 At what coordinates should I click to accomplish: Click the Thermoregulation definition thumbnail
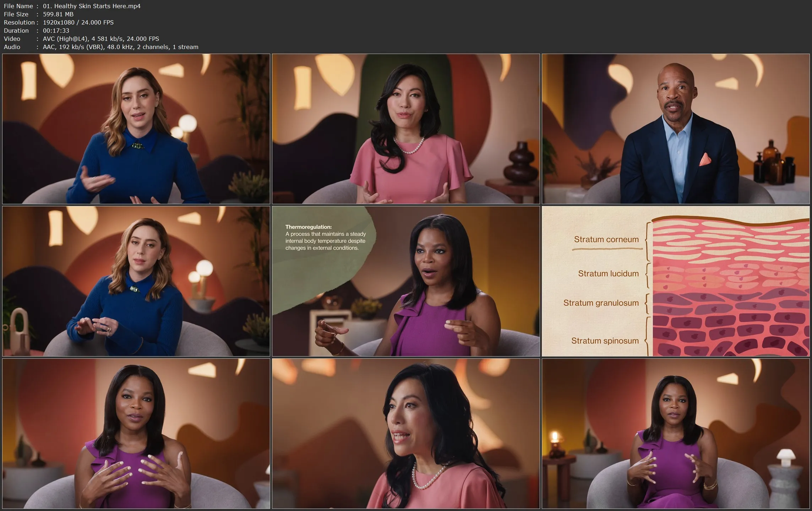coord(406,281)
